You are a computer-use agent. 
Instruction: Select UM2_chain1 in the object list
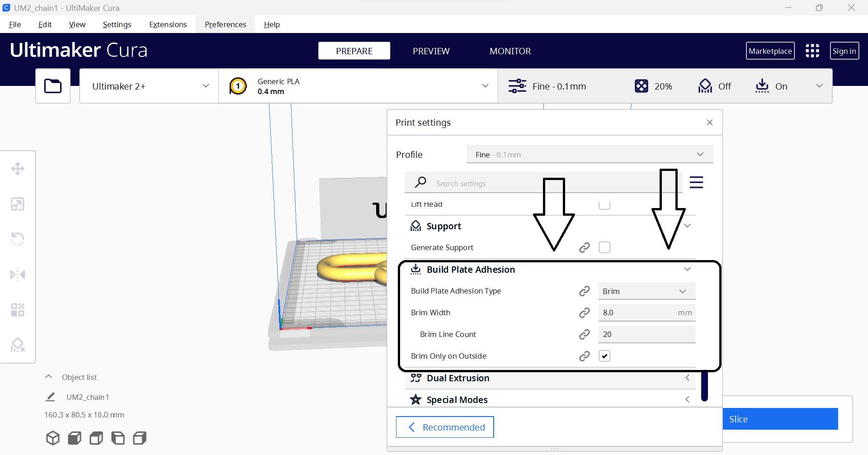click(x=88, y=397)
